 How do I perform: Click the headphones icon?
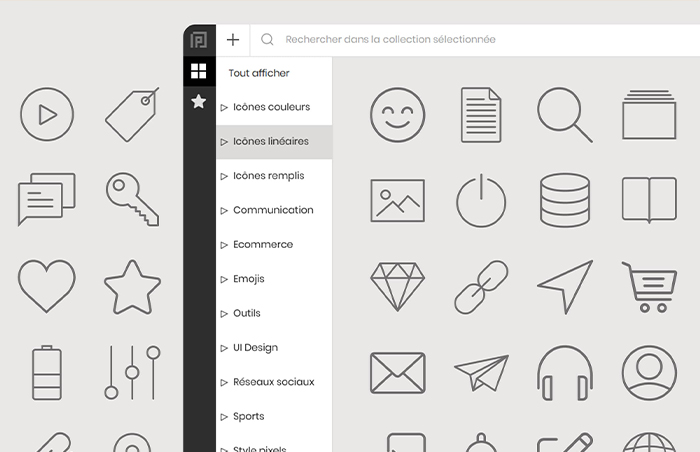click(564, 373)
